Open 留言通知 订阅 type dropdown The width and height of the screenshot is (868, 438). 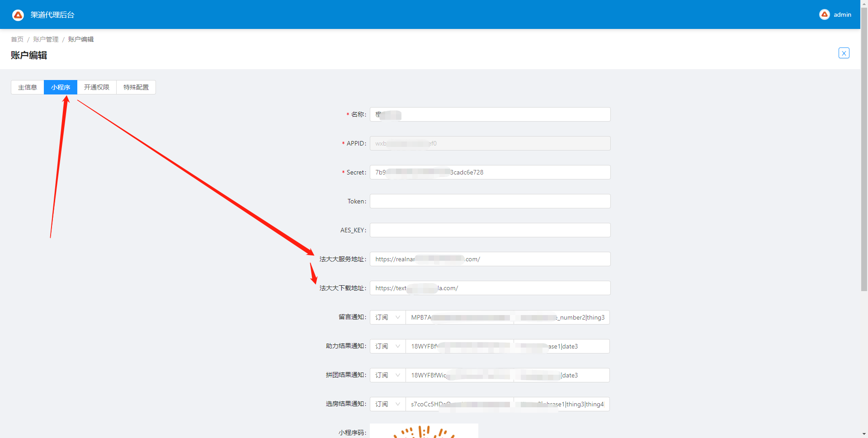(x=388, y=317)
